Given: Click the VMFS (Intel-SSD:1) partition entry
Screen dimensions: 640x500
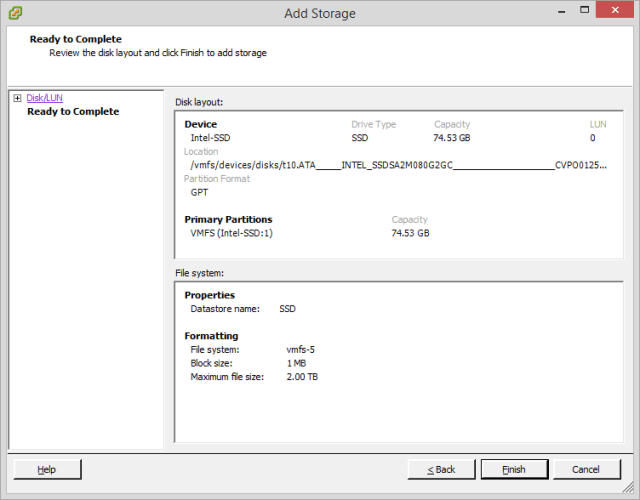Looking at the screenshot, I should coord(231,233).
